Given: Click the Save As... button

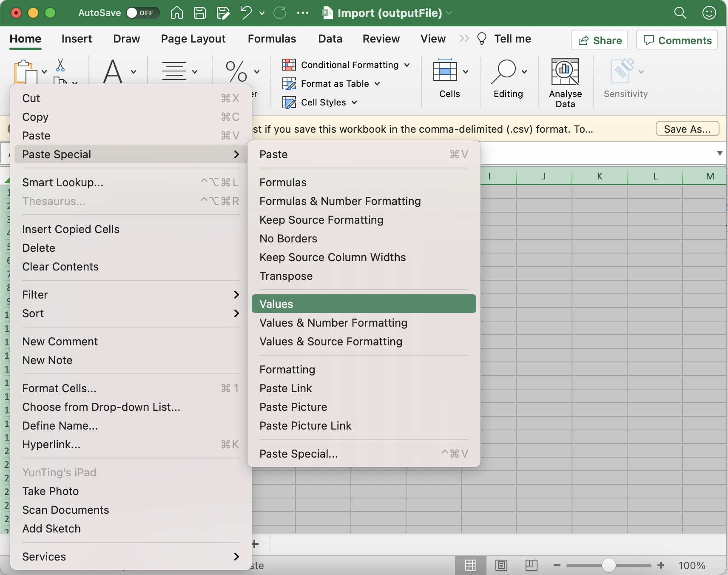Looking at the screenshot, I should tap(687, 129).
